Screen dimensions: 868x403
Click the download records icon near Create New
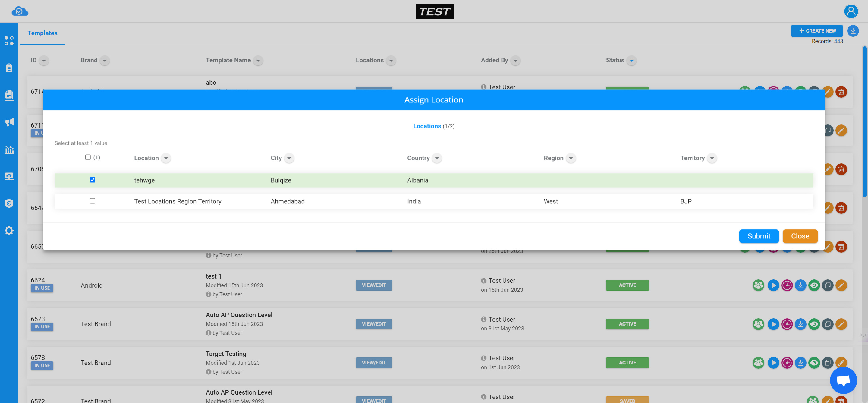(x=853, y=31)
